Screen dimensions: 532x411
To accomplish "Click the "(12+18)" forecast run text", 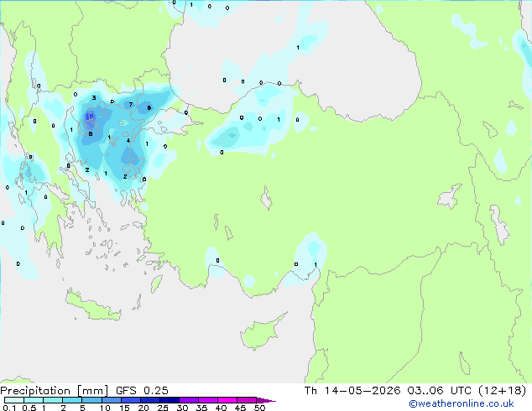I will coord(502,391).
